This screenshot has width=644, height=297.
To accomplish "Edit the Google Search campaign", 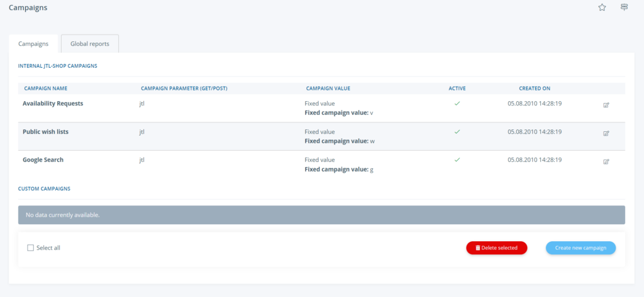I will pos(606,161).
